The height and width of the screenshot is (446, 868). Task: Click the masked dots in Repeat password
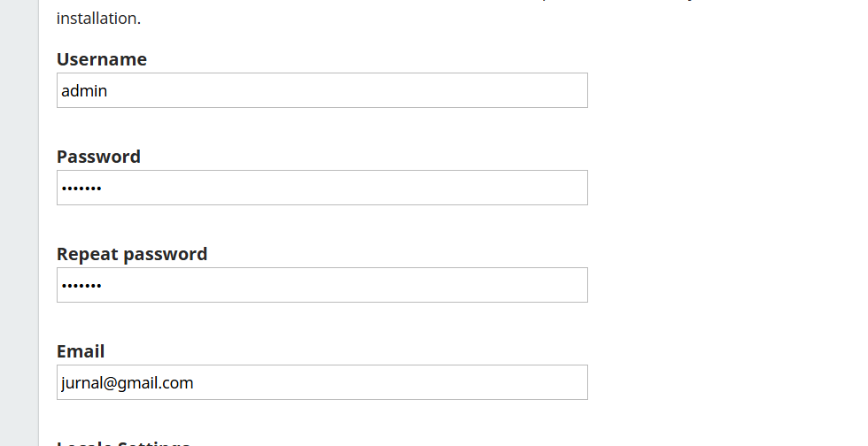[81, 285]
